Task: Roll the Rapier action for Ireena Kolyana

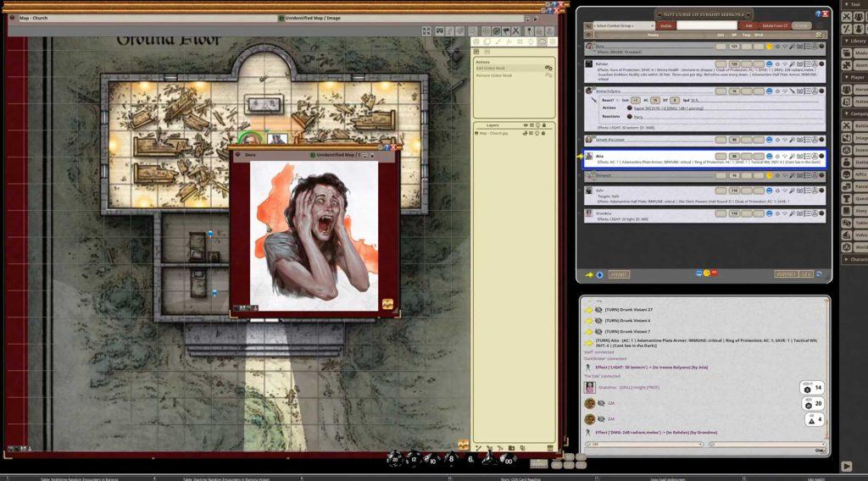Action: tap(630, 108)
